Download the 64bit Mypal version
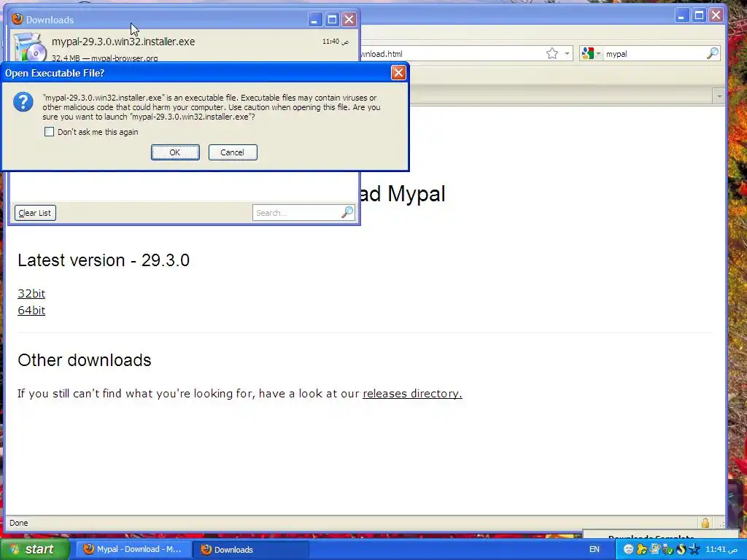This screenshot has width=747, height=560. tap(31, 310)
